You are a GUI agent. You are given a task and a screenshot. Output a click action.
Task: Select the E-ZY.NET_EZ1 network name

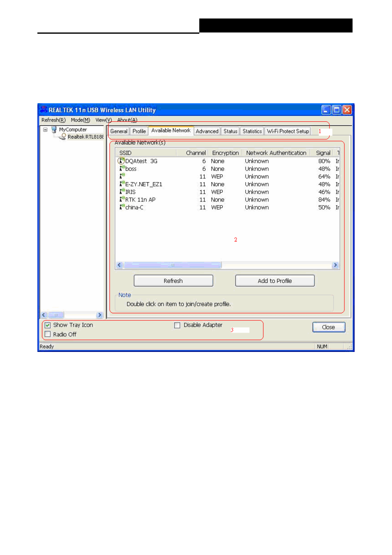(144, 184)
